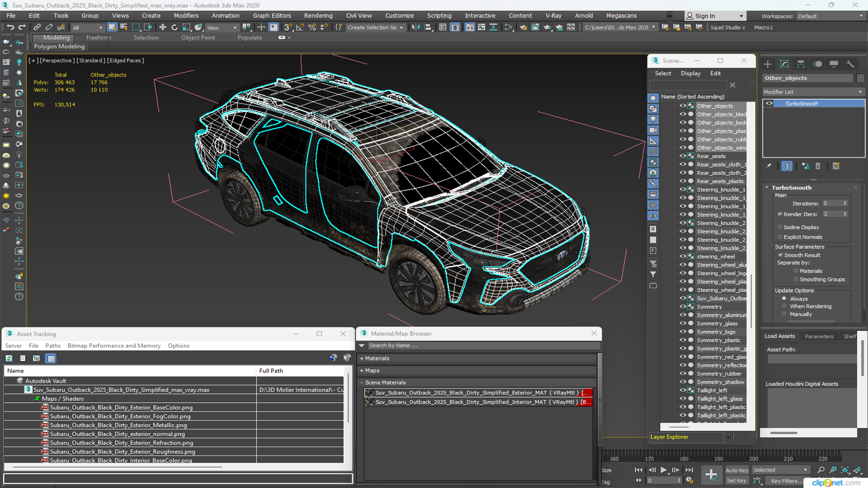Click Zoom Extents Selected icon
Screen dimensions: 868x488
[845, 470]
